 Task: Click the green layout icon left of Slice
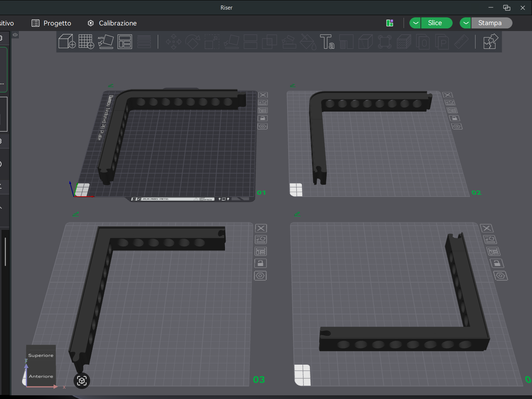point(390,23)
